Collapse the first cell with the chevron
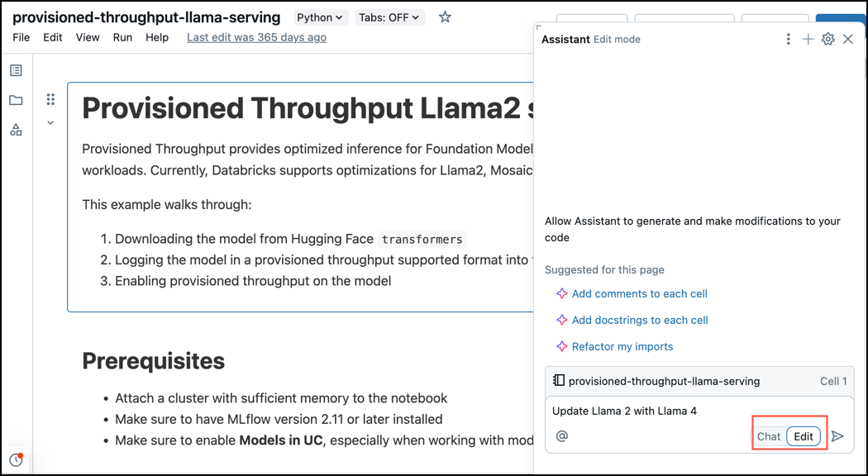868x476 pixels. (50, 121)
